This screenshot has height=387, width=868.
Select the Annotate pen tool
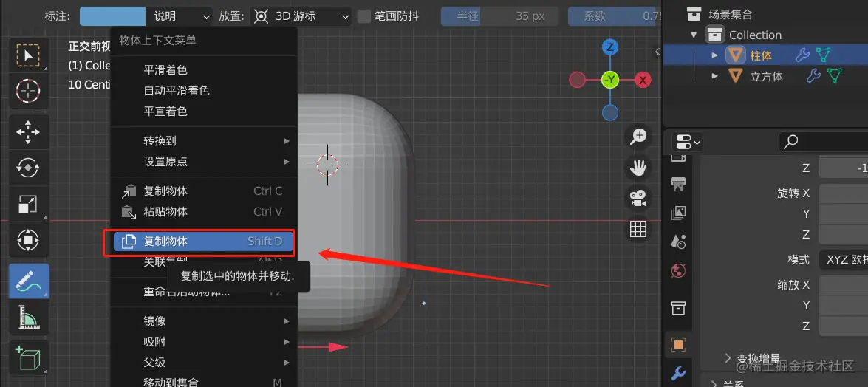(x=28, y=281)
